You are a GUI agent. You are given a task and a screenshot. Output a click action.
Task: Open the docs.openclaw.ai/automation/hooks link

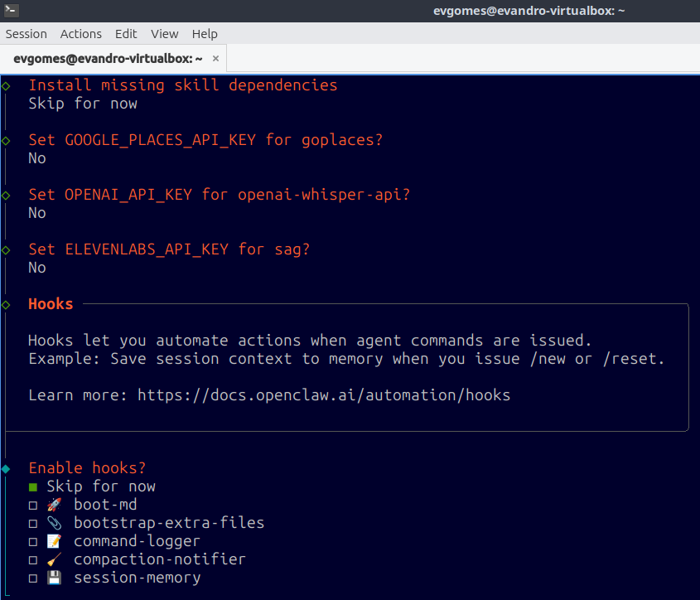tap(324, 395)
